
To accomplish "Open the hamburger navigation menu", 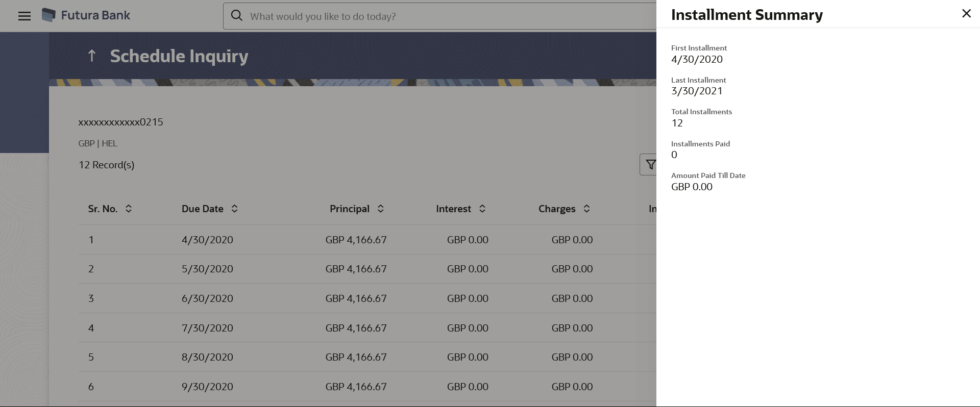I will point(24,16).
